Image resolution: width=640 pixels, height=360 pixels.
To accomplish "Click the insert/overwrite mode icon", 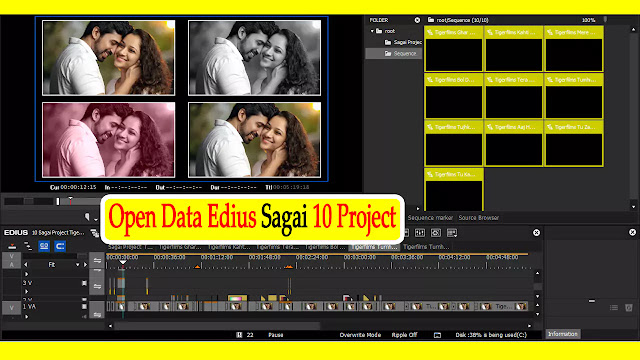I will click(12, 246).
